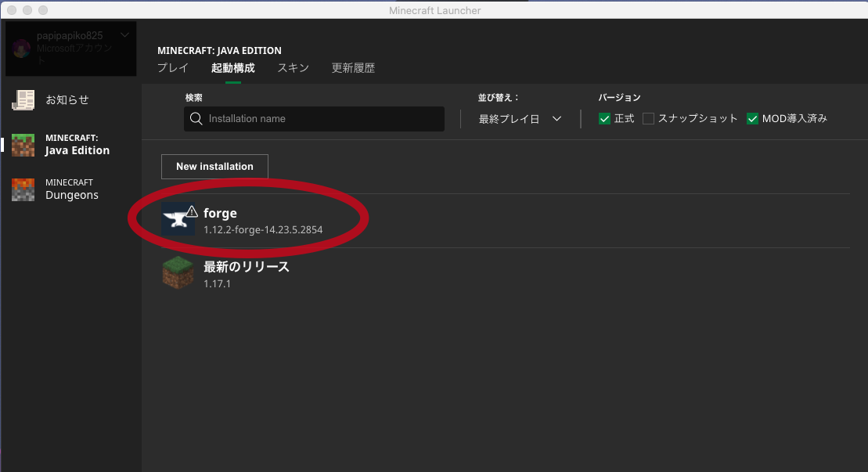The image size is (868, 472).
Task: Click the MINECRAFT: Java Edition sidebar label
Action: [77, 145]
